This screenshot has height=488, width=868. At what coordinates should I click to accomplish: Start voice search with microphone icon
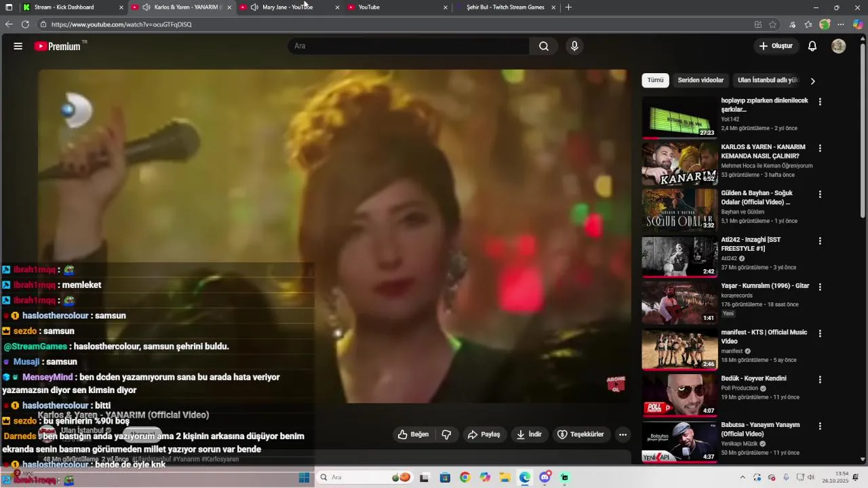point(574,46)
